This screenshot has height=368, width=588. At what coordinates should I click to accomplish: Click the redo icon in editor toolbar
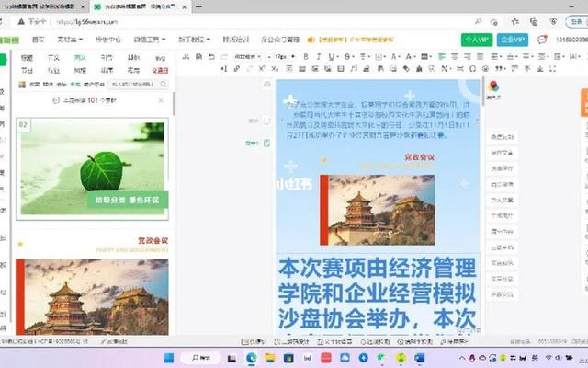click(x=224, y=57)
